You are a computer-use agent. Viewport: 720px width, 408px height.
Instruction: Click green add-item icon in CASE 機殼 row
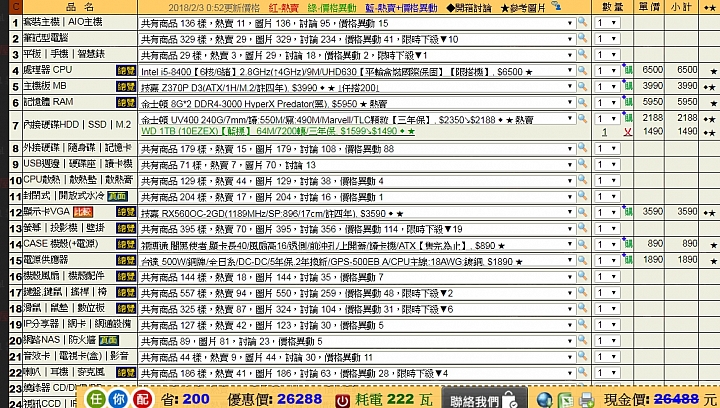click(x=627, y=243)
